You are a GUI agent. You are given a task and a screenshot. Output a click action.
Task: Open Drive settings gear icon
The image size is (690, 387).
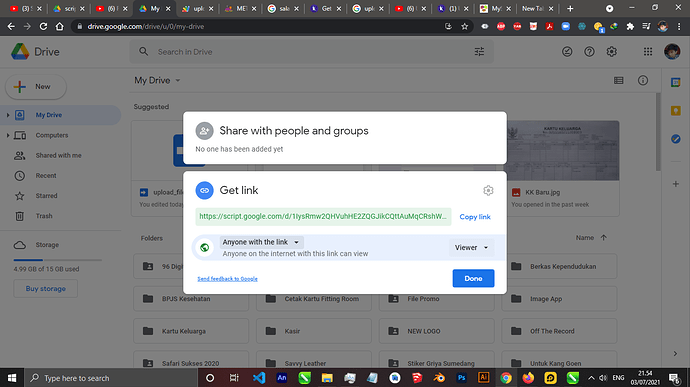612,52
